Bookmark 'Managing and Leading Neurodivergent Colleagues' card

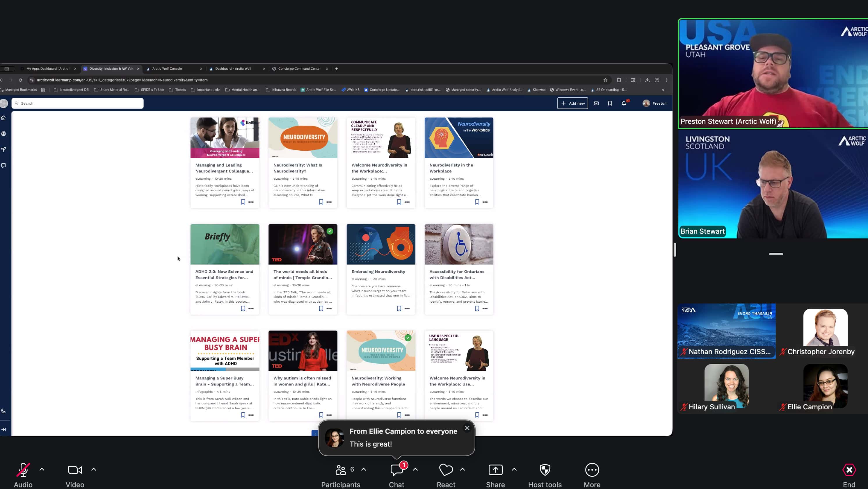243,202
